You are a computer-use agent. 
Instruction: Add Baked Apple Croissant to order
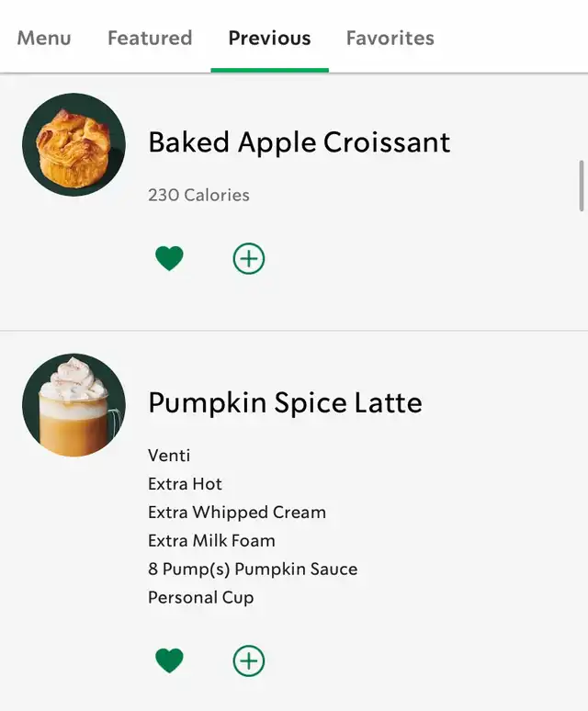pyautogui.click(x=249, y=259)
